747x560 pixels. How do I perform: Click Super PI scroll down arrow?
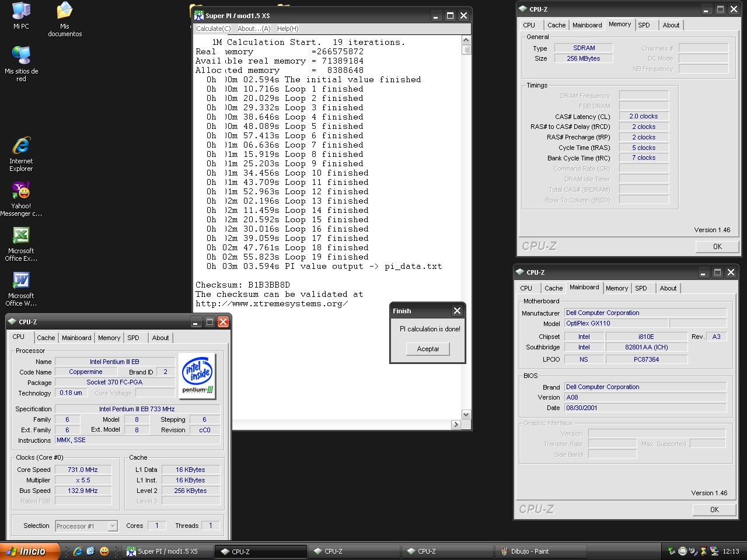466,414
